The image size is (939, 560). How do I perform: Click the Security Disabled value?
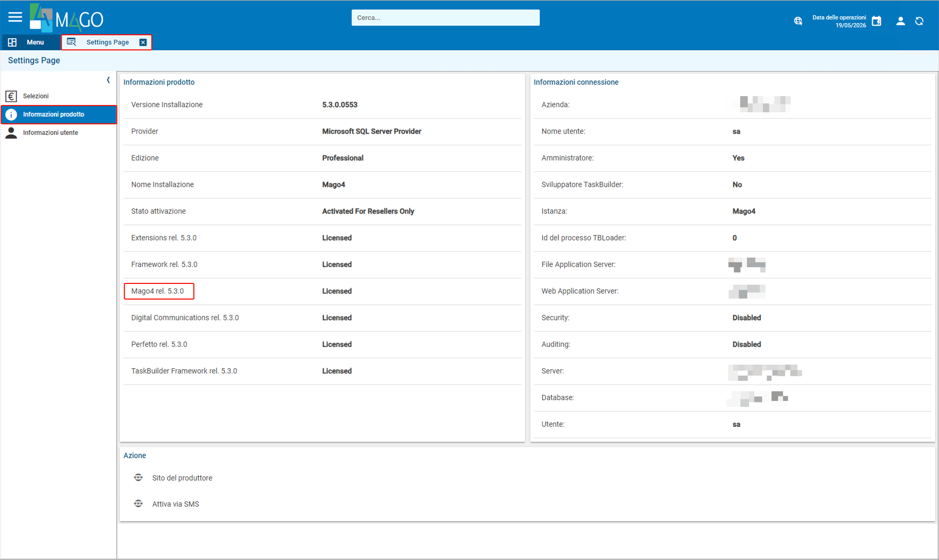tap(746, 318)
